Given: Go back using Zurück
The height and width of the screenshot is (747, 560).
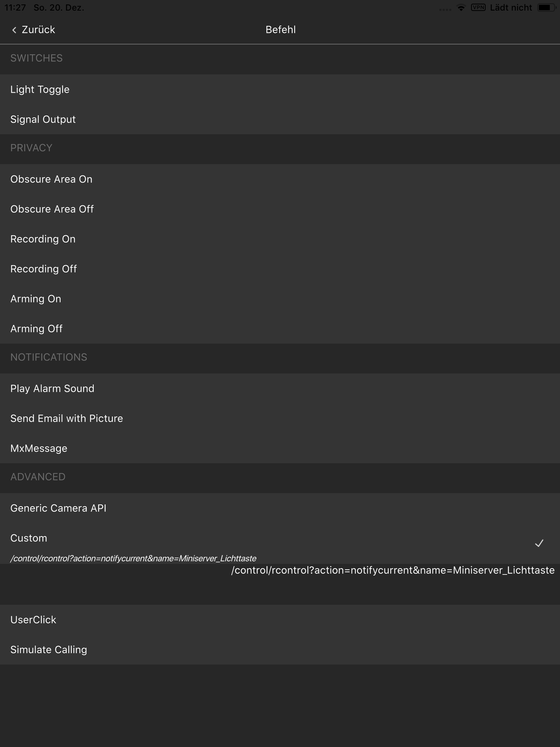Looking at the screenshot, I should [x=38, y=30].
